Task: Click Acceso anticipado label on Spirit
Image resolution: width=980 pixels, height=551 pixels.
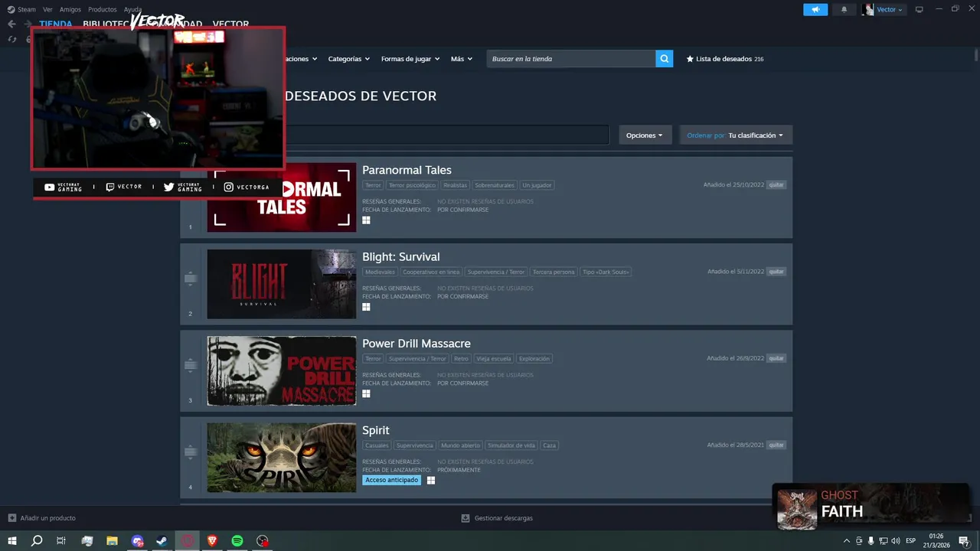Action: coord(392,480)
